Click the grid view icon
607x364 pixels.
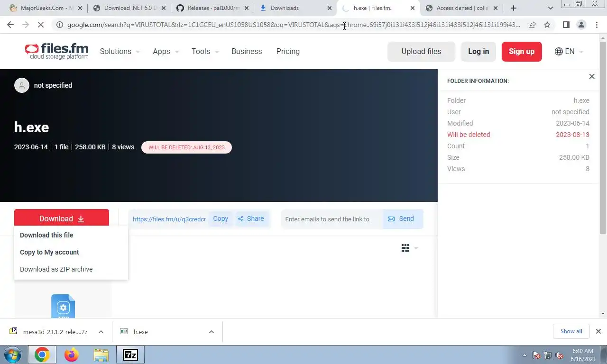click(x=405, y=248)
